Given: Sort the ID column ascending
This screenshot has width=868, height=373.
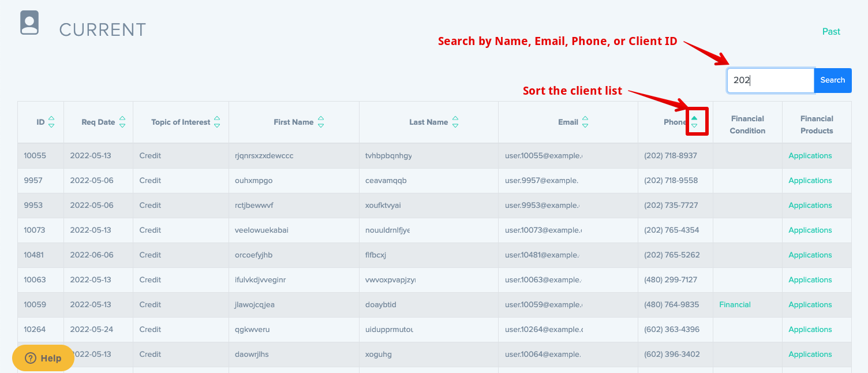Looking at the screenshot, I should point(51,118).
